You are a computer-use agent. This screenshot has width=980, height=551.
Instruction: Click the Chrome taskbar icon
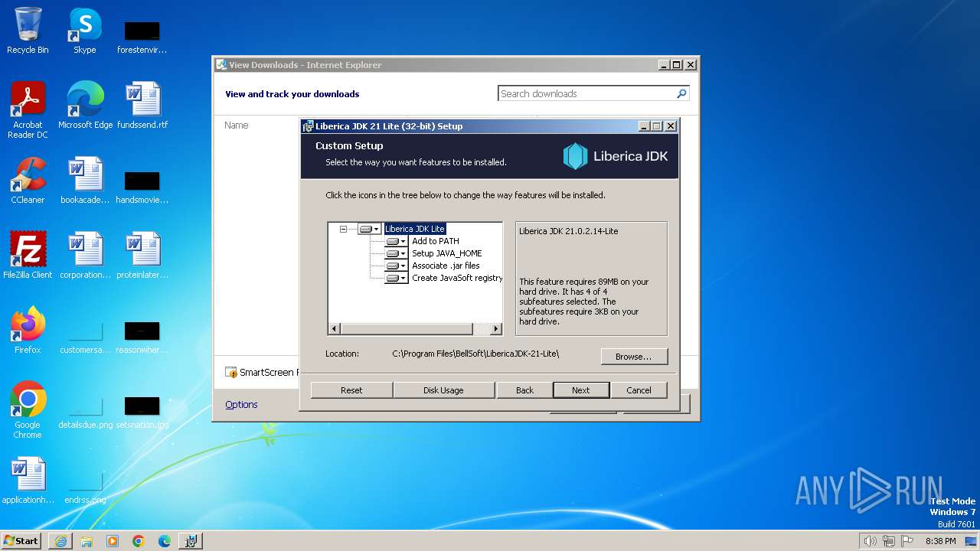139,541
